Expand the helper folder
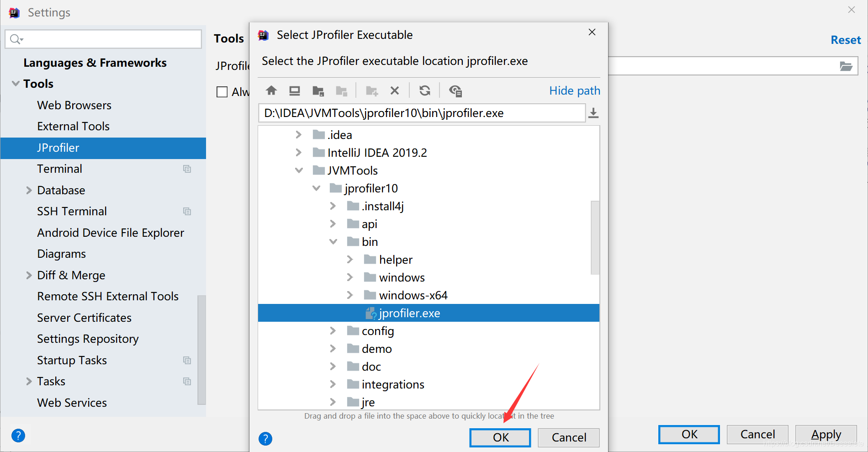868x452 pixels. [350, 259]
